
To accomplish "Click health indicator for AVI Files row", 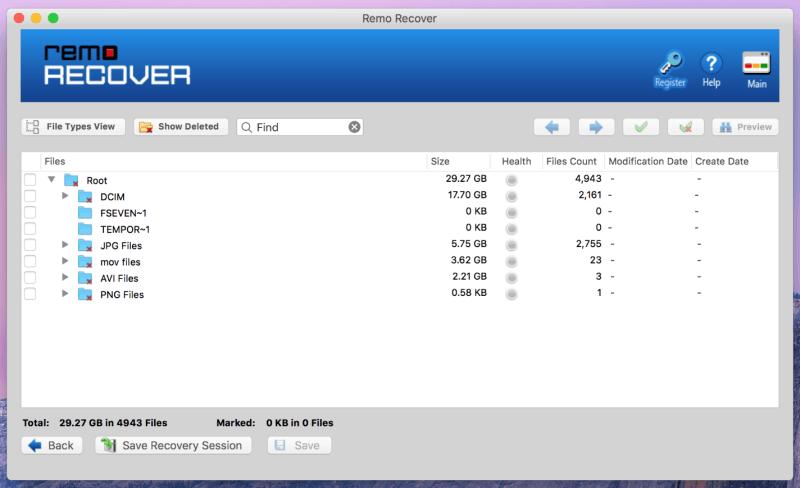I will pyautogui.click(x=511, y=278).
